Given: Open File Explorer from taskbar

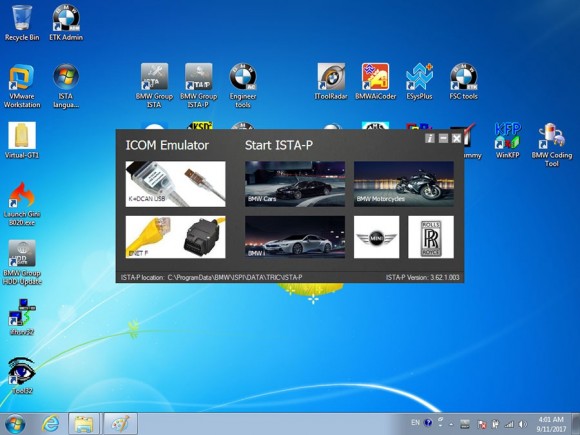Looking at the screenshot, I should [84, 424].
